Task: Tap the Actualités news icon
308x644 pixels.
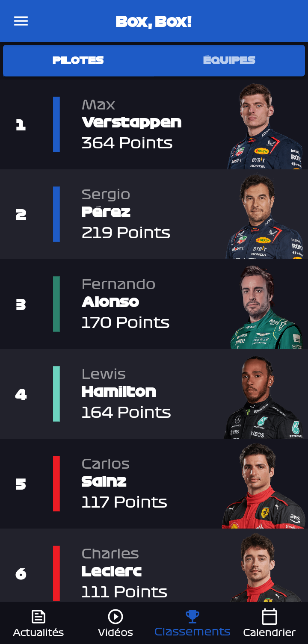Action: point(38,617)
